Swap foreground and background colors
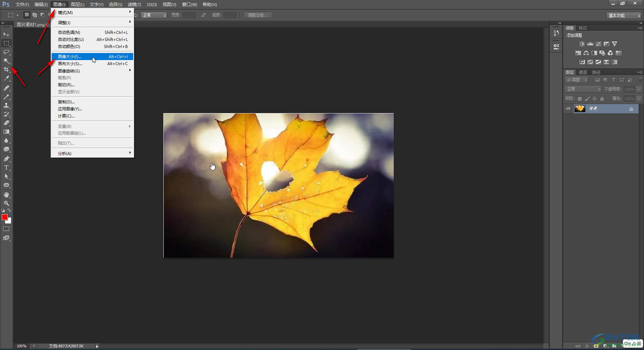The width and height of the screenshot is (644, 350). coord(9,210)
